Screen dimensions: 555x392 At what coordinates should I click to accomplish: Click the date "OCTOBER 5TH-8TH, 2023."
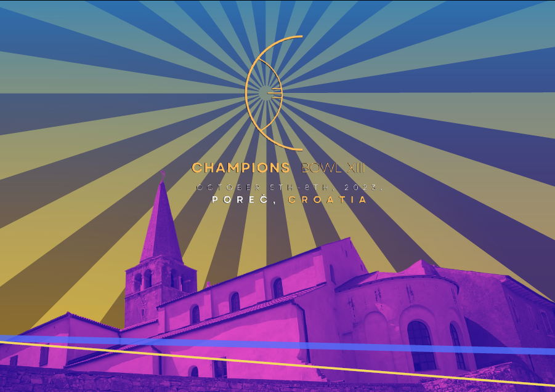click(x=290, y=188)
